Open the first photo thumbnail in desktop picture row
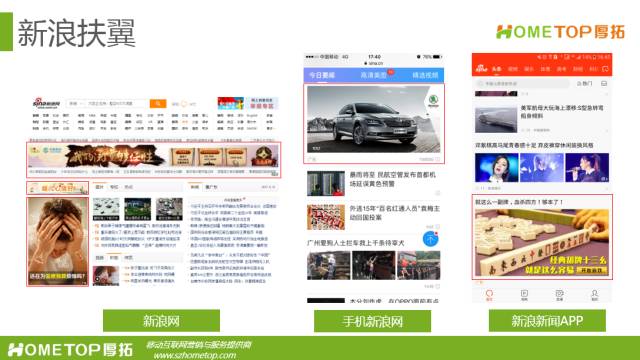This screenshot has width=640, height=360. pyautogui.click(x=106, y=209)
